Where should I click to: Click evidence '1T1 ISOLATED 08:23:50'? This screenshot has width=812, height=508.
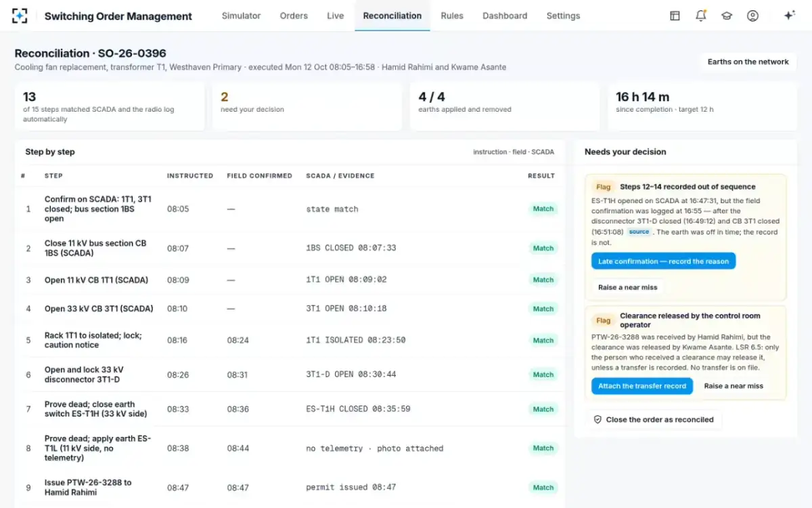tap(356, 340)
